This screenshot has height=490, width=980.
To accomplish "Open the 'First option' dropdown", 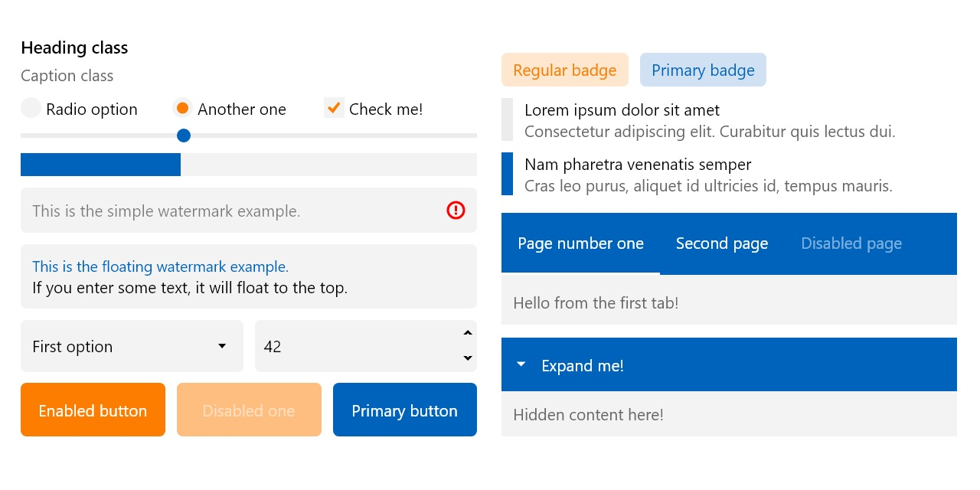I will (x=132, y=346).
